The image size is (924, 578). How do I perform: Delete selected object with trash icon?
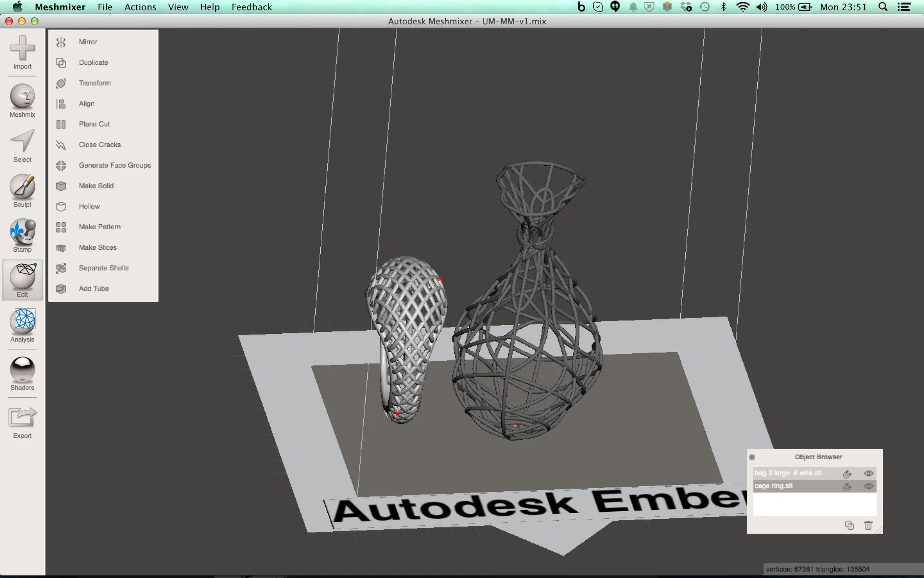868,525
